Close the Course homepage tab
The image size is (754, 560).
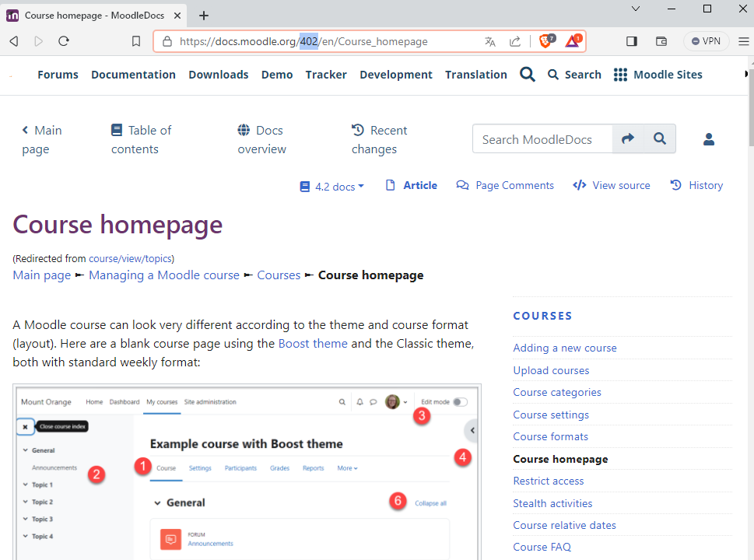pos(177,16)
